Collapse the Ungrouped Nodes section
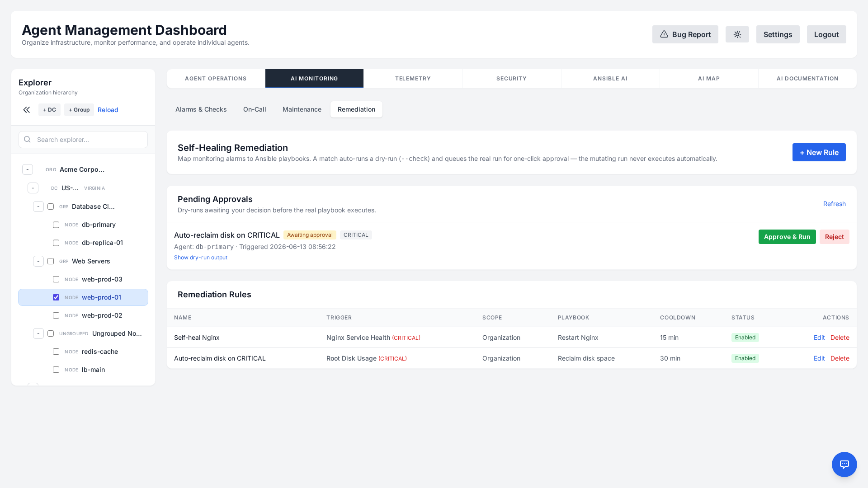Viewport: 868px width, 488px height. 38,333
